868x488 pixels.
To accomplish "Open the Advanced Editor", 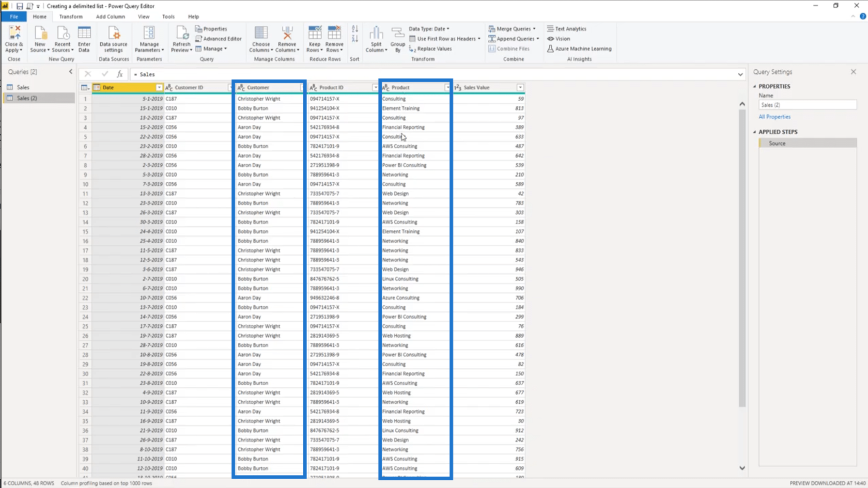I will coord(218,39).
